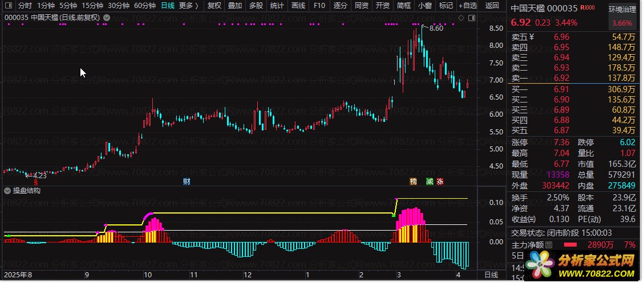Select the 15分钟 period tab

[92, 6]
